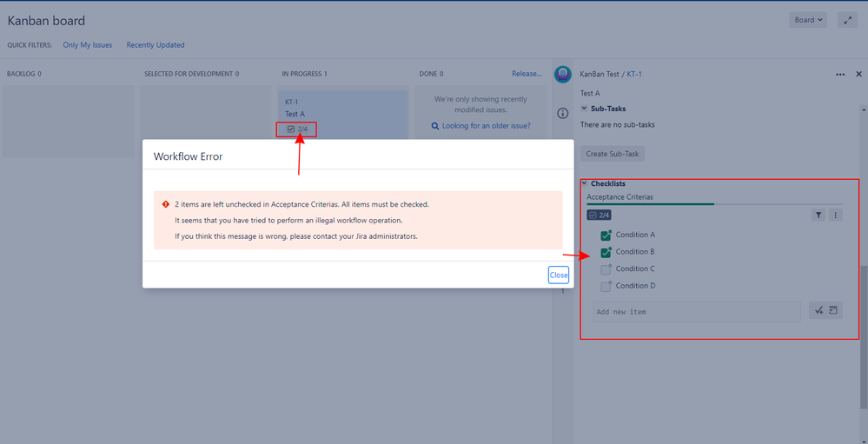This screenshot has width=868, height=444.
Task: Apply the Recently Updated quick filter
Action: pos(156,45)
